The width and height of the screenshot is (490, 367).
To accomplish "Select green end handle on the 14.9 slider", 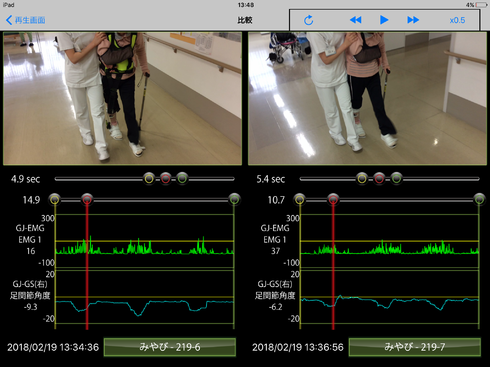I will coord(234,199).
